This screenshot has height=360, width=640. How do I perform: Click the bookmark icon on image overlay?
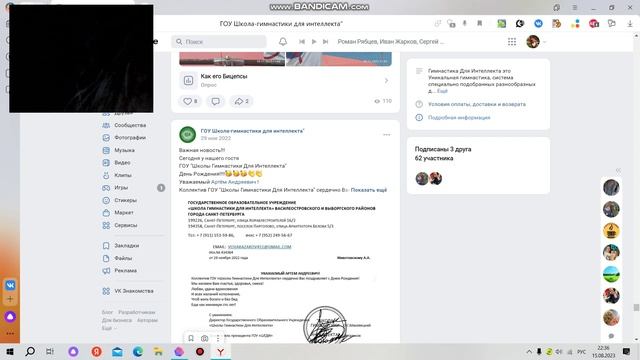(x=191, y=338)
